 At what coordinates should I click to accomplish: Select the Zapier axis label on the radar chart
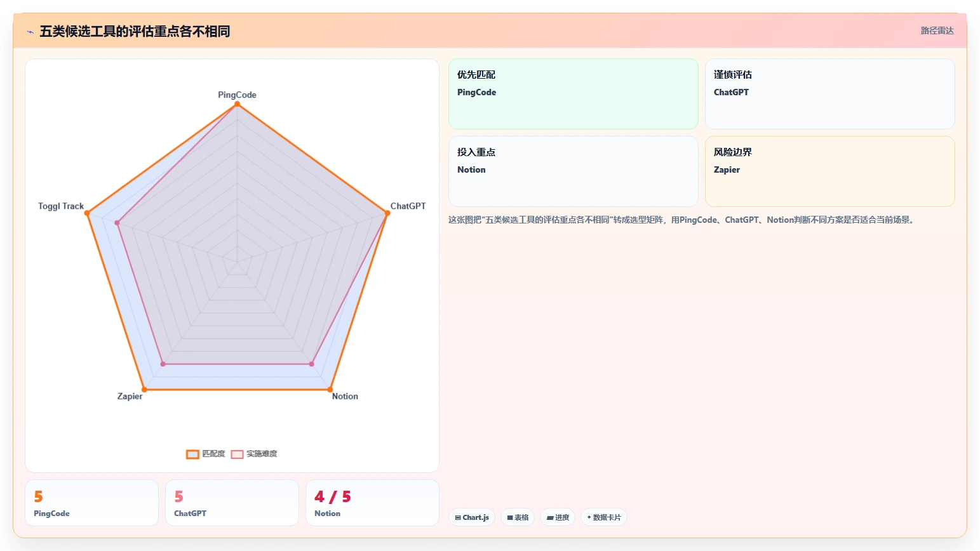tap(130, 396)
